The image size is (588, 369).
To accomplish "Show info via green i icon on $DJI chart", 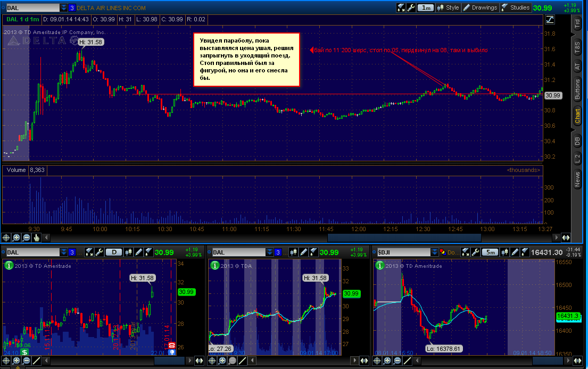I will point(379,265).
